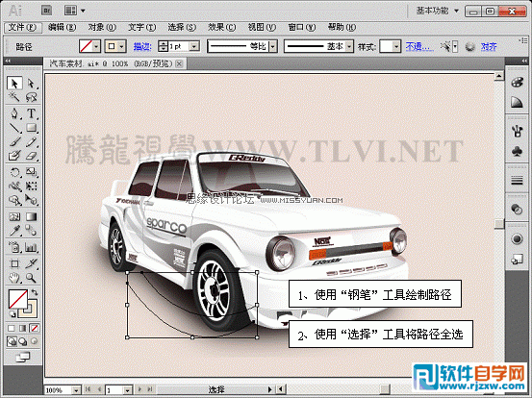Select the Type tool

(31, 113)
